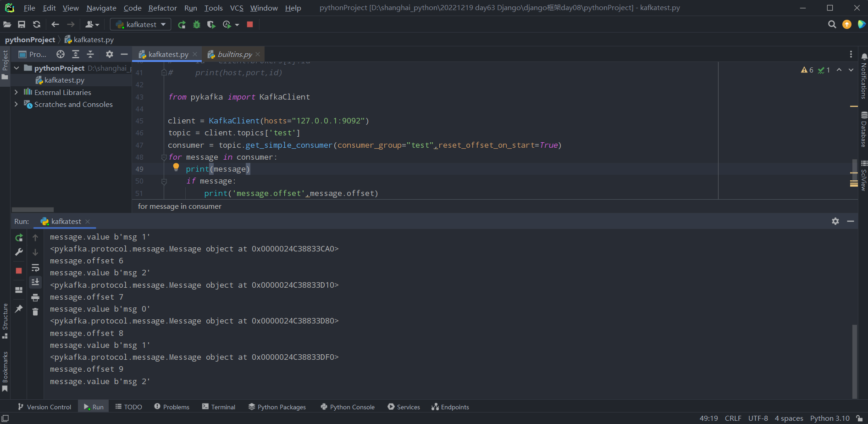Expand External Libraries node
868x424 pixels.
tap(17, 92)
